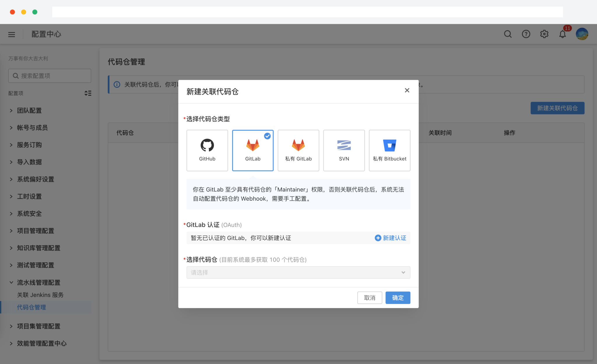Screen dimensions: 597x364
Task: Click into the 搜索配置项 search field
Action: (50, 76)
